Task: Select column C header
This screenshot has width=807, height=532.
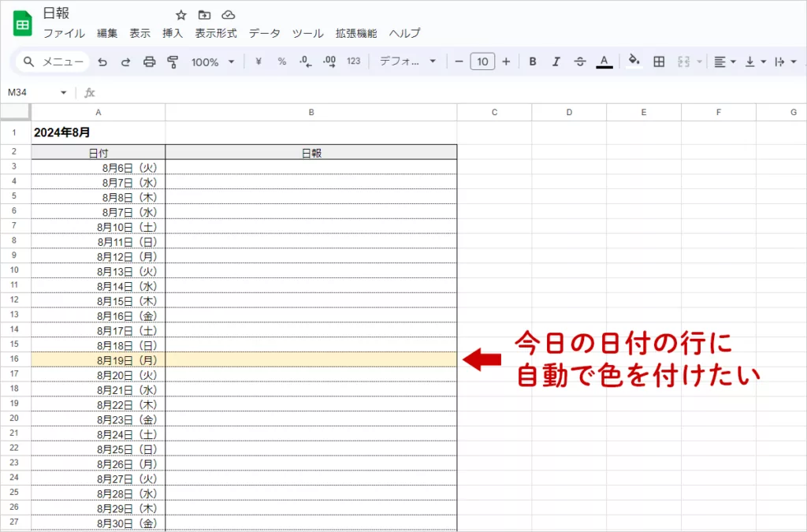Action: point(494,112)
